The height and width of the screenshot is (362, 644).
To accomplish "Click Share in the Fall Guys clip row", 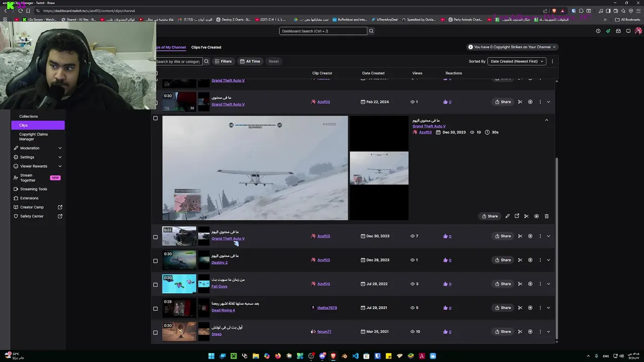I will (503, 284).
